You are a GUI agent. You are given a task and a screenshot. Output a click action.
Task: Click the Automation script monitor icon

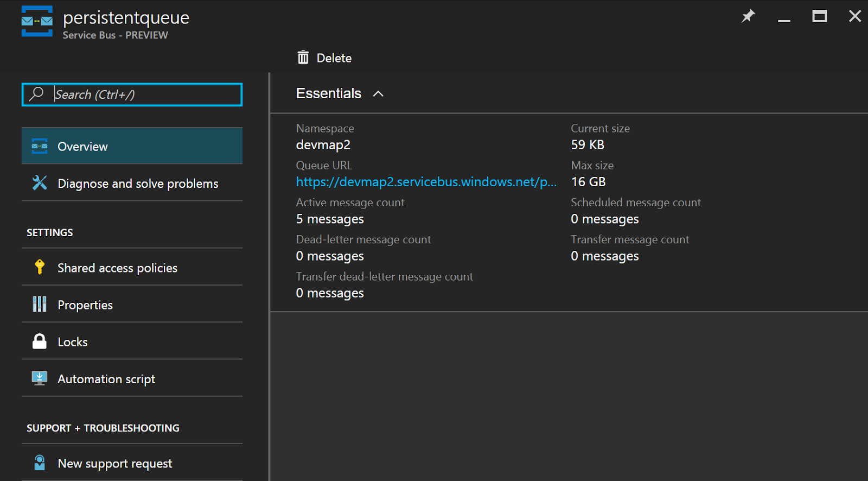(x=40, y=378)
